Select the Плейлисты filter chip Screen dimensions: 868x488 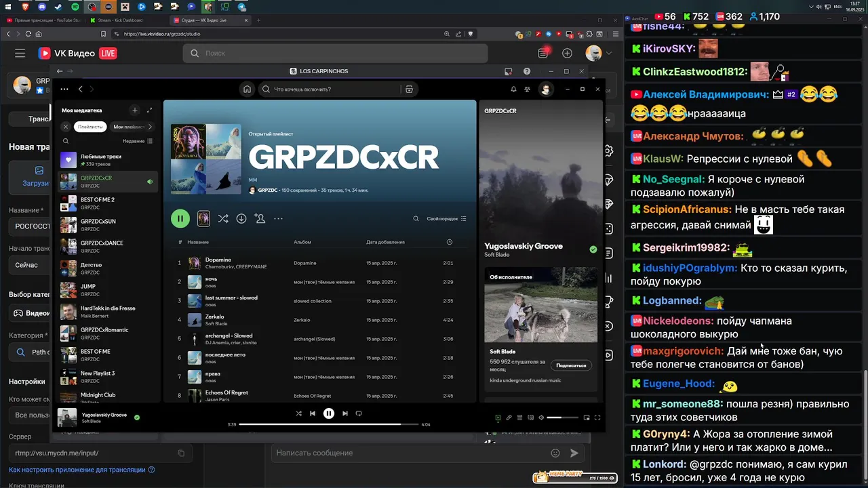coord(90,127)
